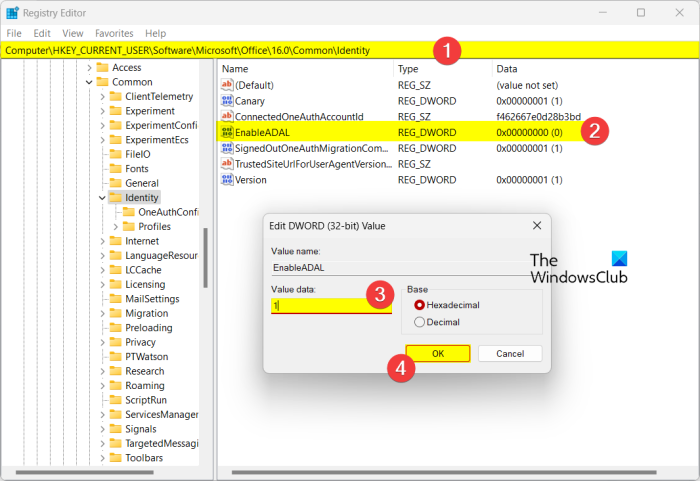The height and width of the screenshot is (481, 700).
Task: Click the 'f462667e0d28b3bd' data cell
Action: coord(538,117)
